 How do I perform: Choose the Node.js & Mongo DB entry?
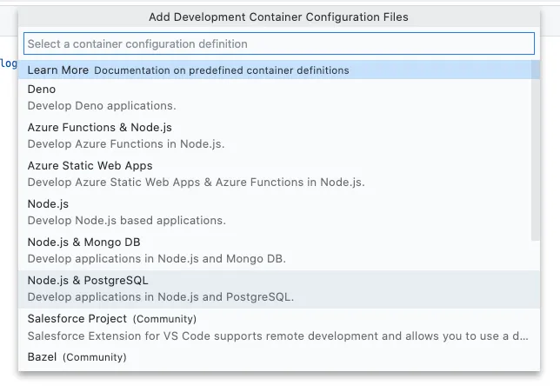(83, 243)
